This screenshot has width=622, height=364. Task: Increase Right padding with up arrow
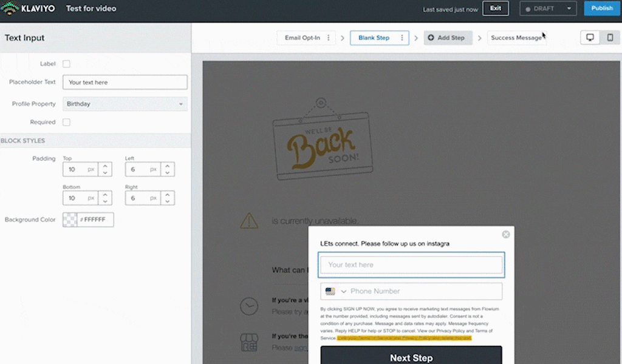tap(168, 195)
